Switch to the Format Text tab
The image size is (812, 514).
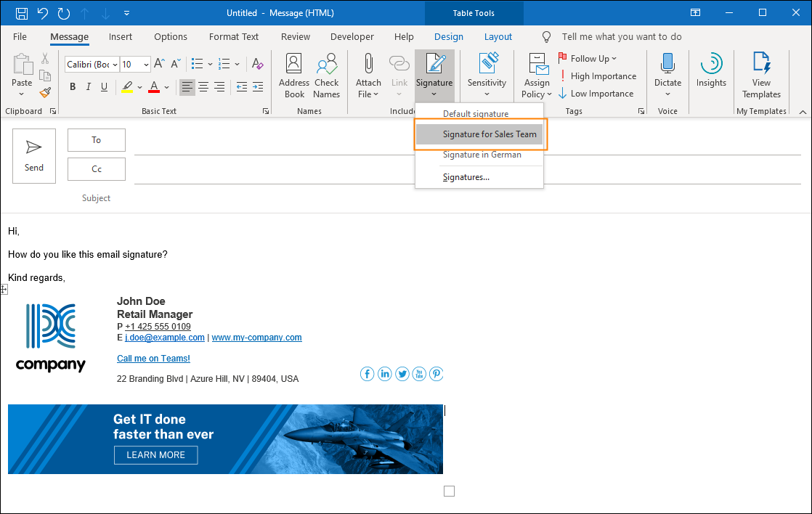[x=233, y=36]
